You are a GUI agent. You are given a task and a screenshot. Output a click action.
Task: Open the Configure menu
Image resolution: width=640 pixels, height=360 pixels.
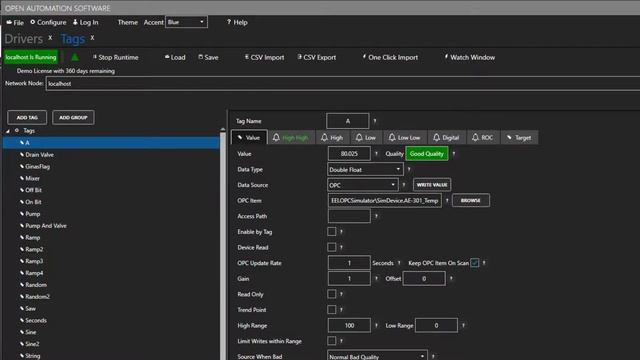tap(48, 22)
